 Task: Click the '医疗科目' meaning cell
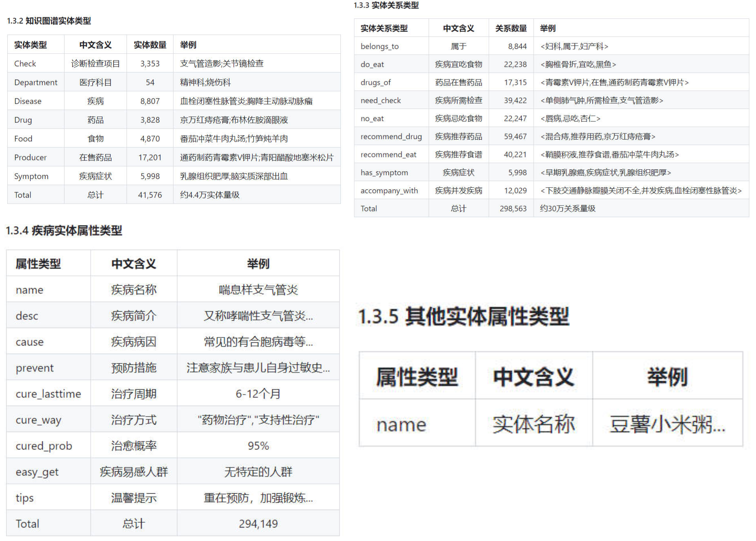click(96, 82)
